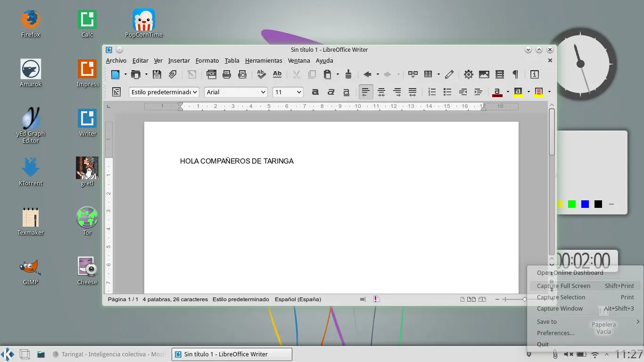Select the blue color on notes widget
This screenshot has height=362, width=644.
tap(585, 204)
